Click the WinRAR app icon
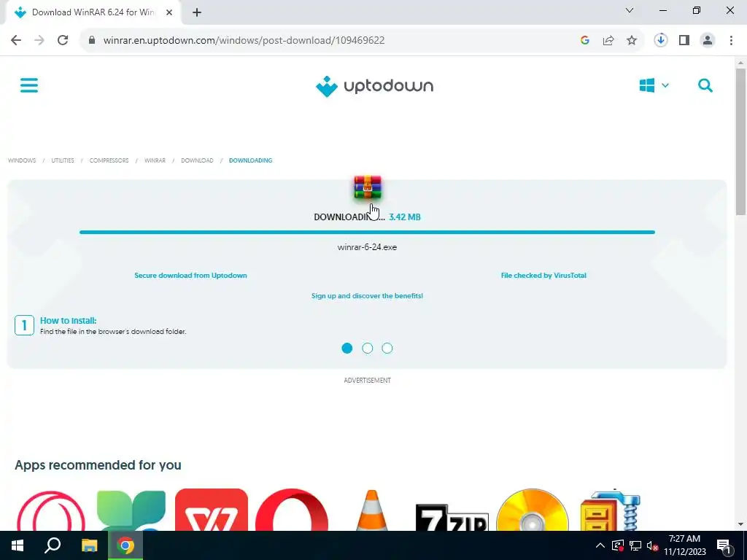 pyautogui.click(x=368, y=187)
